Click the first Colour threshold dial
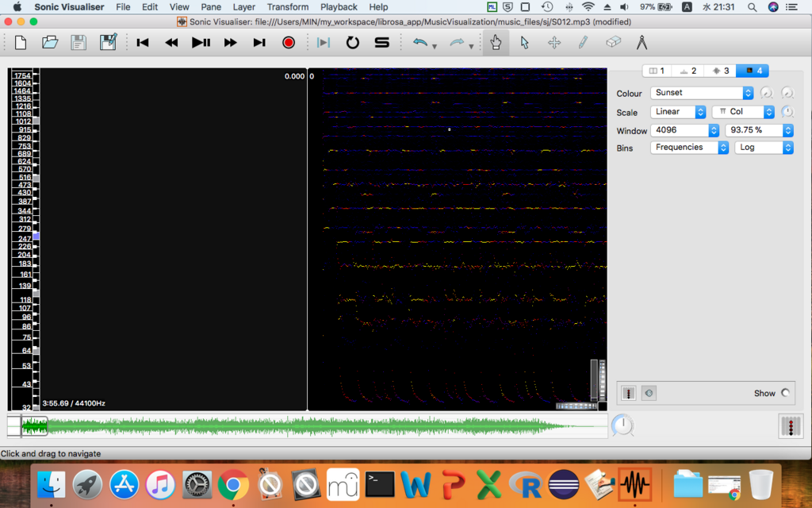812x508 pixels. coord(767,93)
